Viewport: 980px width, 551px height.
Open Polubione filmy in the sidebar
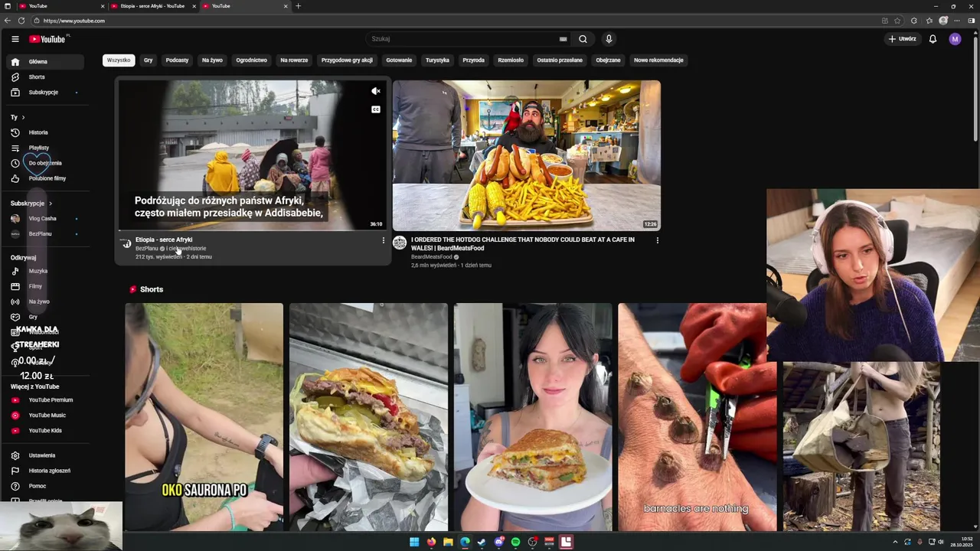tap(46, 178)
